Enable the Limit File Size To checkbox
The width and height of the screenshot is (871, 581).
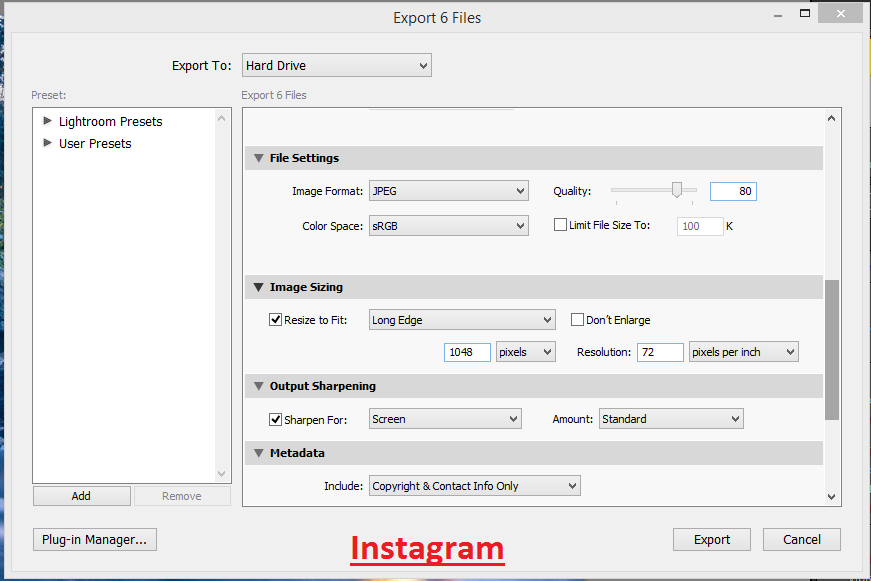560,224
